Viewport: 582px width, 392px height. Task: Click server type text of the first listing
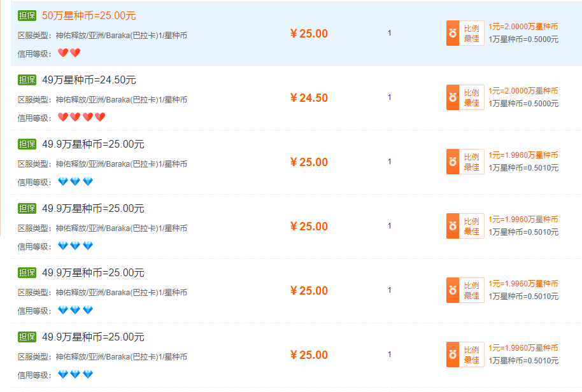pyautogui.click(x=103, y=36)
